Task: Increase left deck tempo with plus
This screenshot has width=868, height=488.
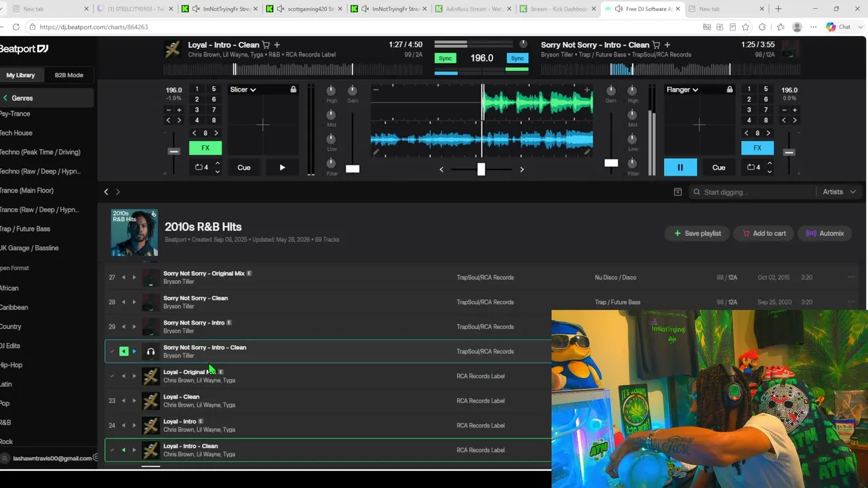Action: click(x=179, y=110)
